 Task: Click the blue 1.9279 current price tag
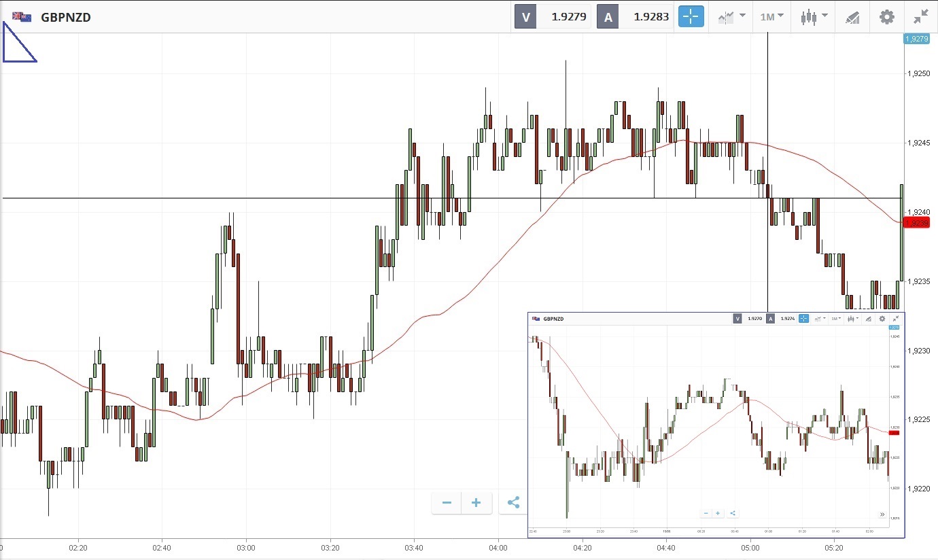click(x=916, y=39)
